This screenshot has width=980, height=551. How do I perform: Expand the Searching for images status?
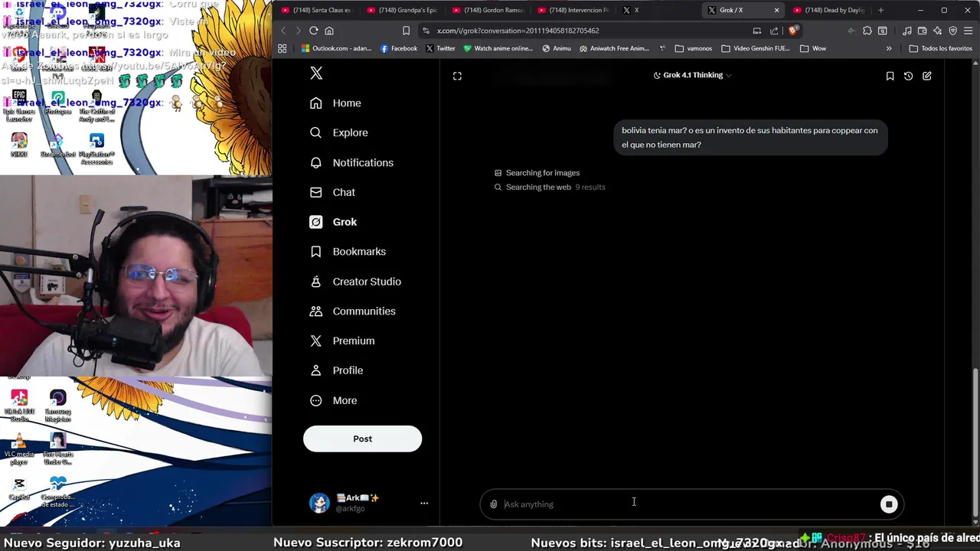tap(537, 173)
